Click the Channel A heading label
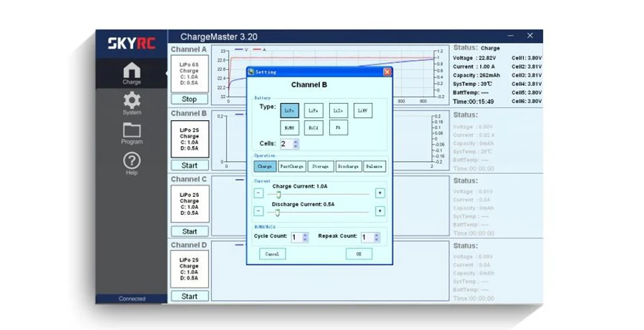This screenshot has width=644, height=330. [189, 49]
